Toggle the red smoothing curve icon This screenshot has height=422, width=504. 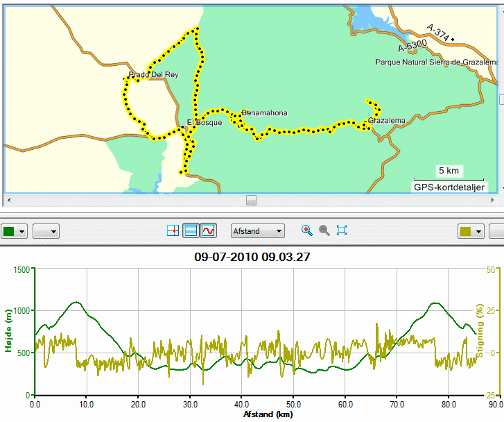coord(209,230)
